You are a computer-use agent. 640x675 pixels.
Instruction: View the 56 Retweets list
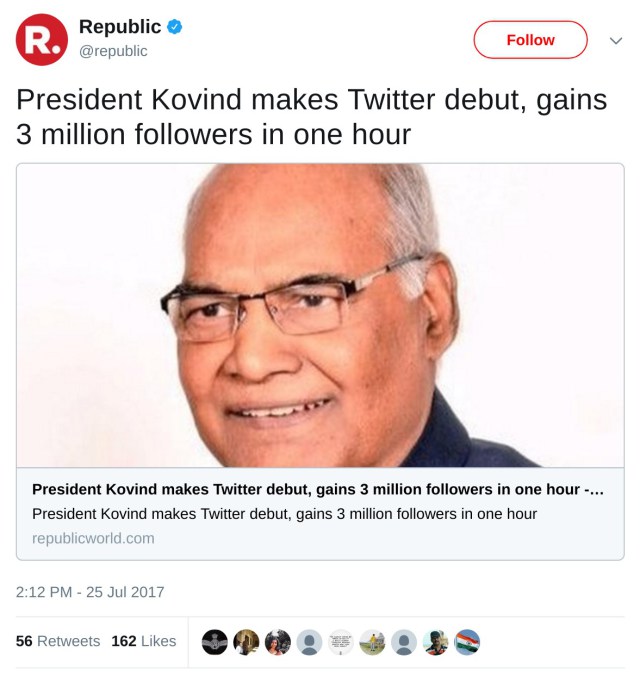[58, 641]
